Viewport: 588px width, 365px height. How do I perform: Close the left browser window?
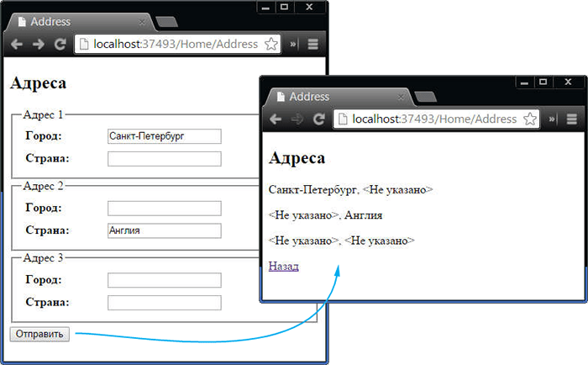pyautogui.click(x=309, y=7)
